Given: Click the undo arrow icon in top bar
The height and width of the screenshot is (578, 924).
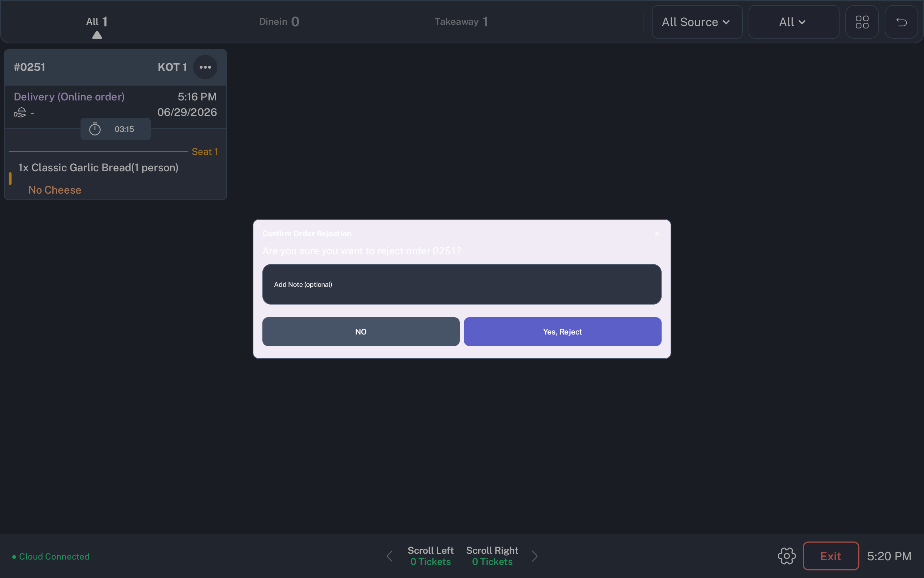Looking at the screenshot, I should (901, 22).
